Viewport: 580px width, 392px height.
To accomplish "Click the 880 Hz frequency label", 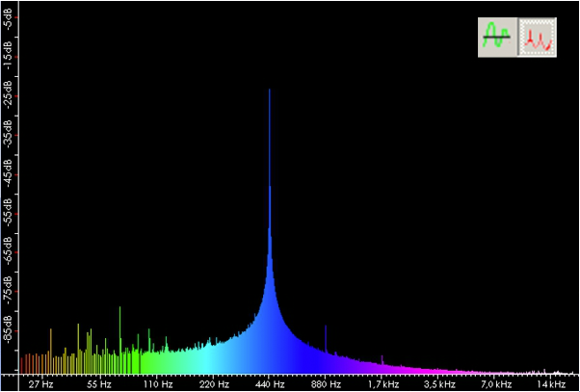I will coord(326,384).
